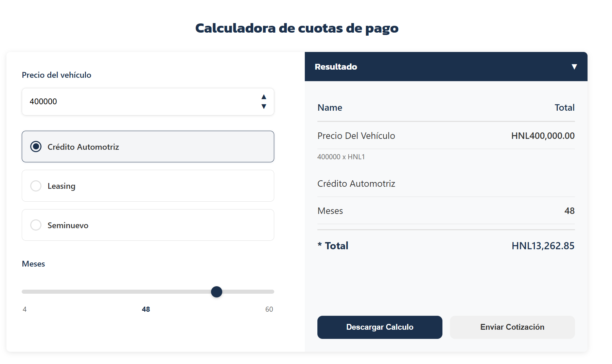Click the Resultado header title
612x364 pixels.
336,67
